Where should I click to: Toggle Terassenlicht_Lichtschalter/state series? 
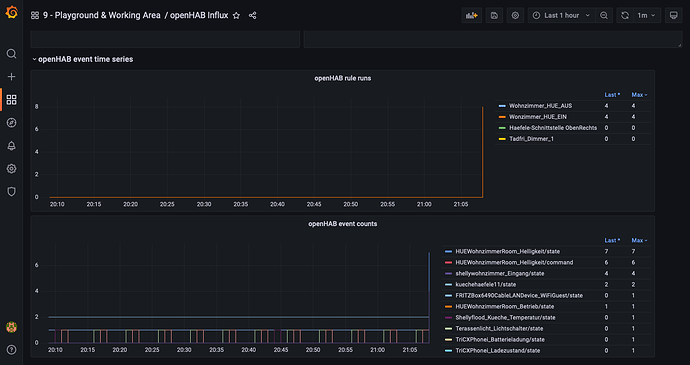[499, 328]
